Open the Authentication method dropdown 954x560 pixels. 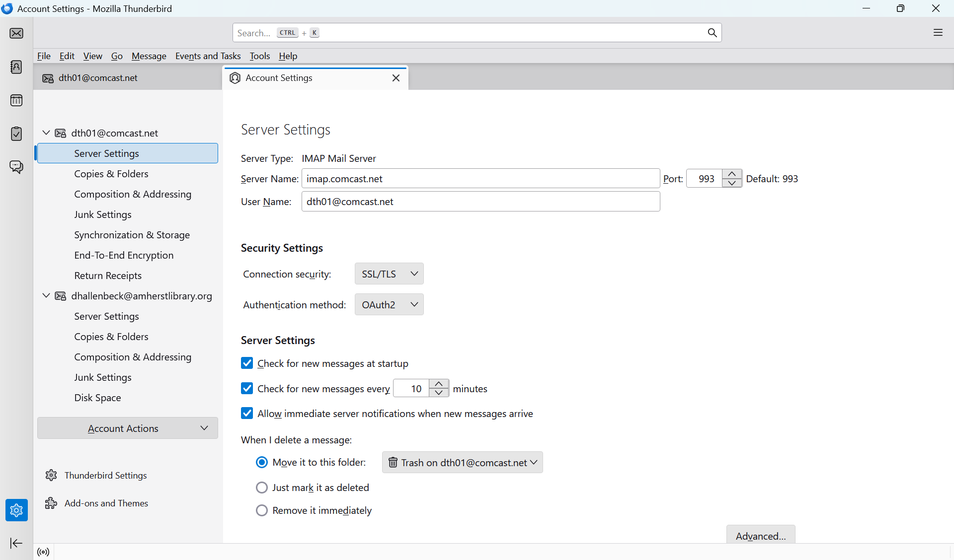pyautogui.click(x=389, y=304)
